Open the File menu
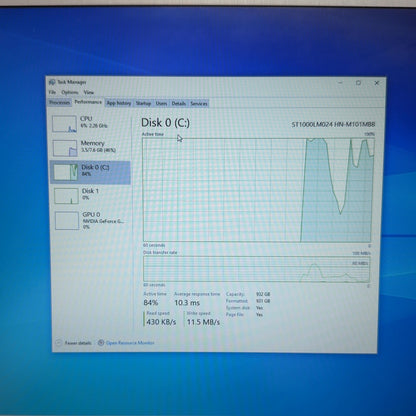The image size is (416, 416). coord(52,92)
